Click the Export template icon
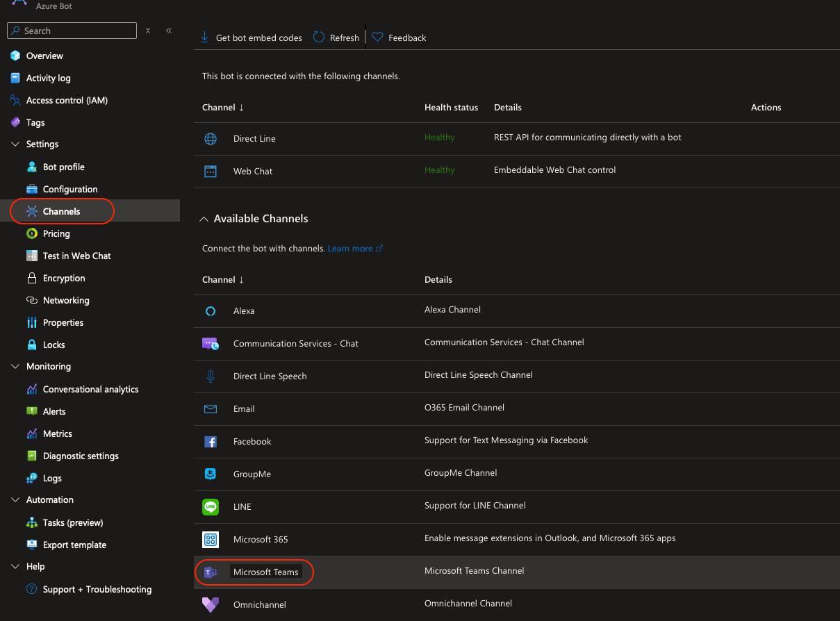Viewport: 840px width, 621px height. click(32, 545)
